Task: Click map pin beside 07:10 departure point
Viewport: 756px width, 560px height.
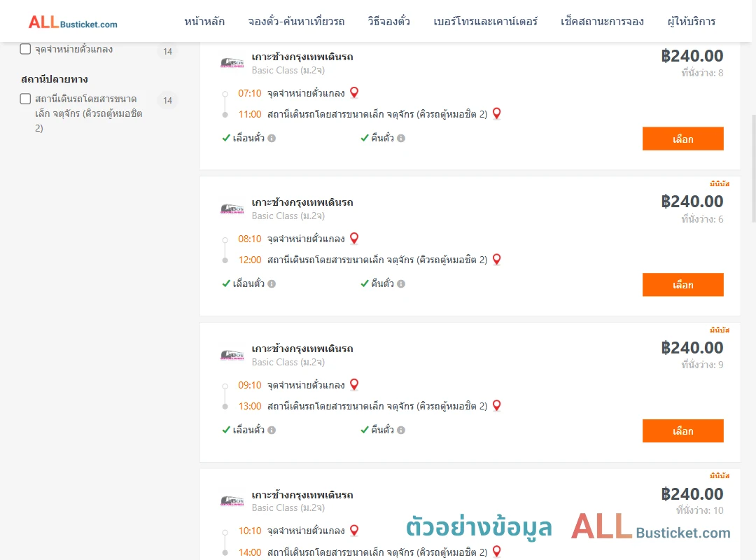Action: pos(354,92)
